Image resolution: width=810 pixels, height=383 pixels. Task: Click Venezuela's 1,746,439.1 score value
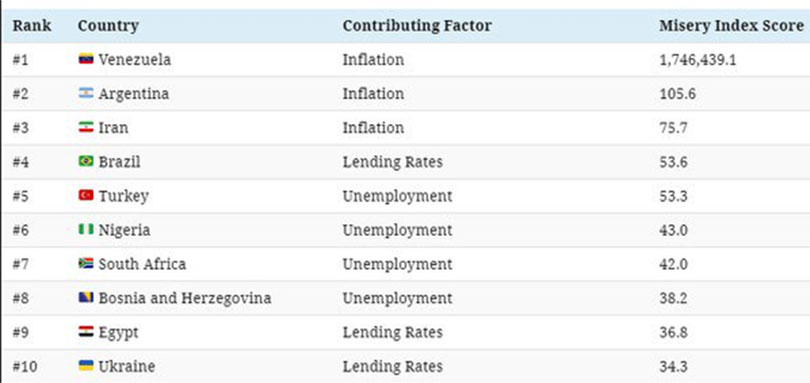click(697, 60)
